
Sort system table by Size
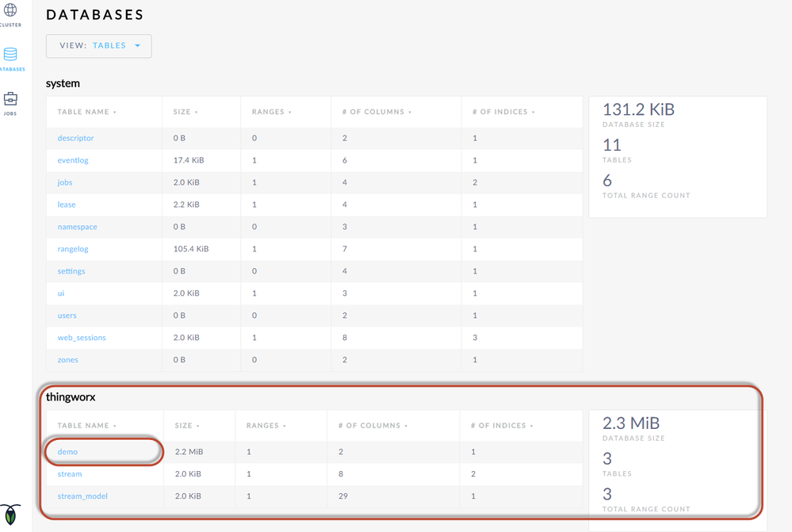pos(185,112)
